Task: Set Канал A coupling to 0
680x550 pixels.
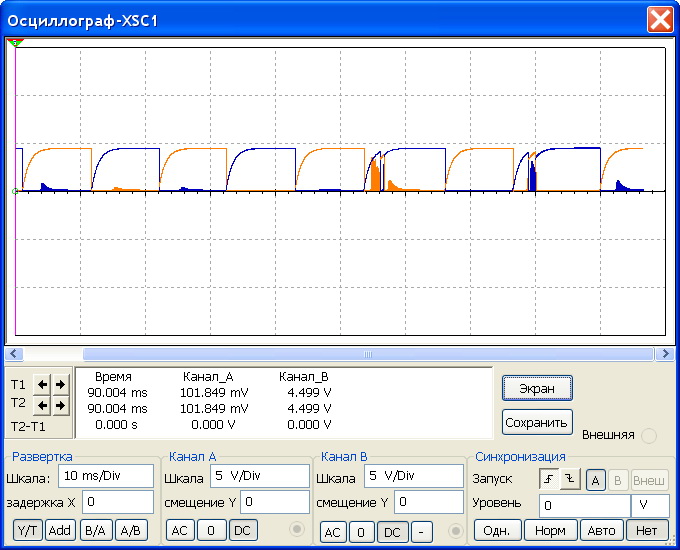Action: 211,530
